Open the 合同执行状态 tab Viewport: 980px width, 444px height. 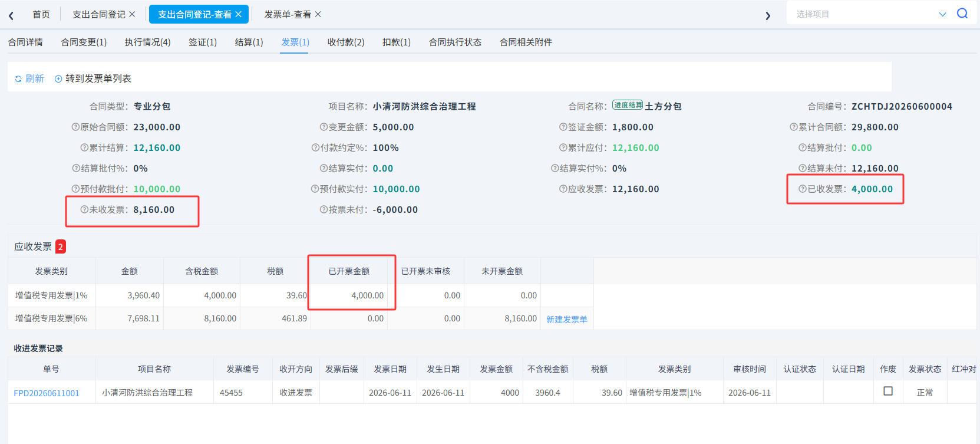tap(455, 42)
